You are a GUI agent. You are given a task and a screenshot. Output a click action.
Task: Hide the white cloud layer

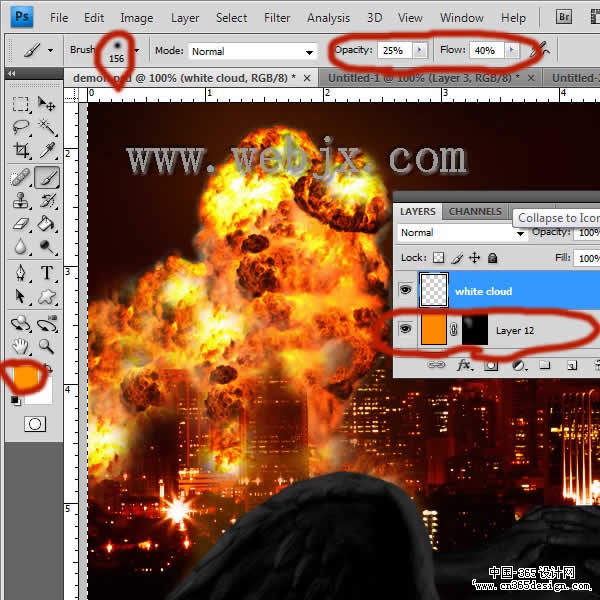(405, 290)
